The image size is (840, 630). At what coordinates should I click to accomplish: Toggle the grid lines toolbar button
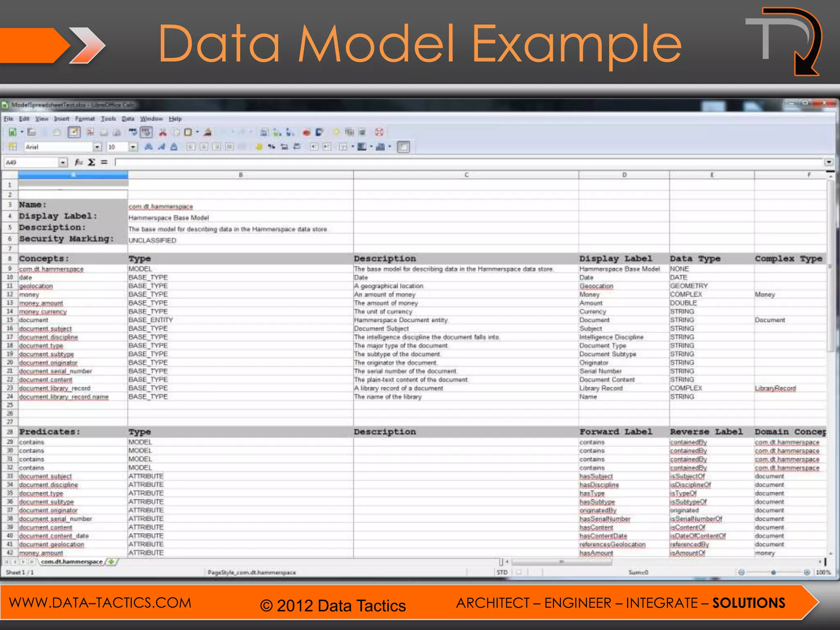point(403,147)
